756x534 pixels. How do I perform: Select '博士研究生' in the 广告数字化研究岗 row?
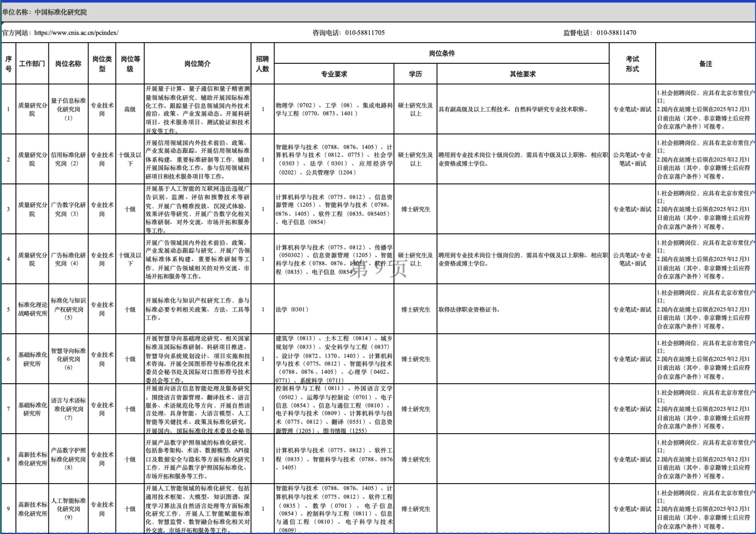tap(416, 209)
